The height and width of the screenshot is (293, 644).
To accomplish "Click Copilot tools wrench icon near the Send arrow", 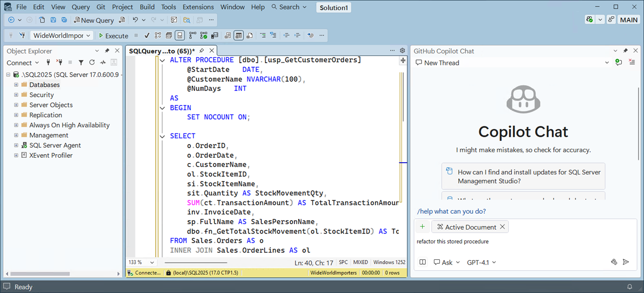I will coord(614,262).
